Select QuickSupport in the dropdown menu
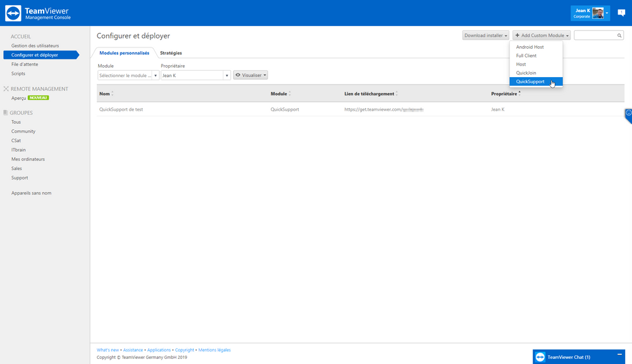The image size is (632, 364). click(x=536, y=82)
